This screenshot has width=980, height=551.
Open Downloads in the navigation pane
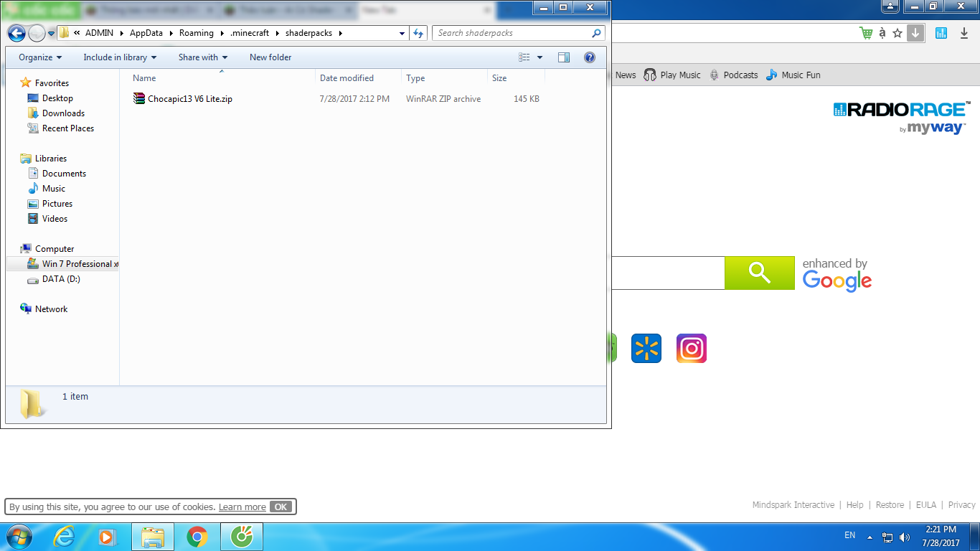tap(63, 113)
